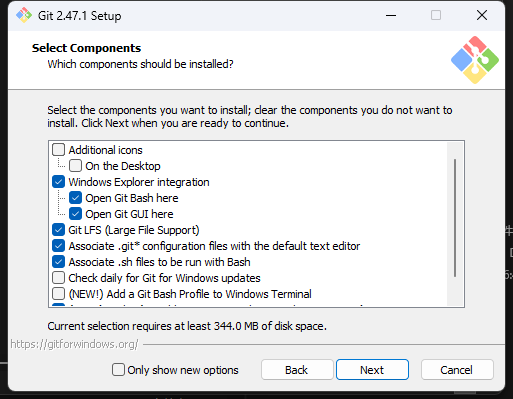Toggle Open Git GUI here checkbox
Screen dimensions: 513x399
[75, 214]
